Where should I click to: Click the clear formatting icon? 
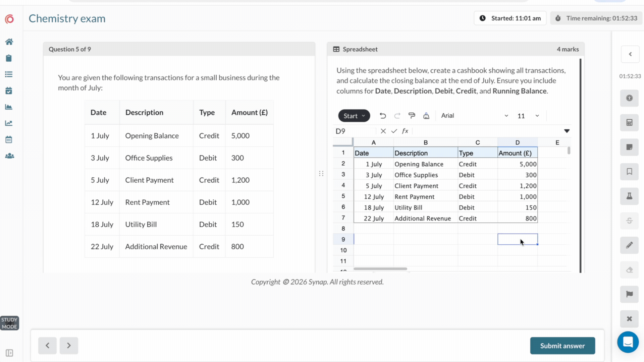(426, 116)
